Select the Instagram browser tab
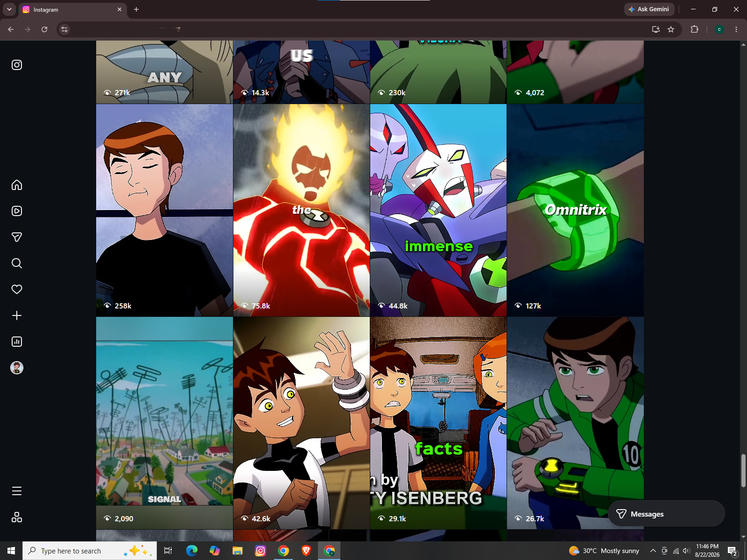Screen dimensions: 747x560 72,9
